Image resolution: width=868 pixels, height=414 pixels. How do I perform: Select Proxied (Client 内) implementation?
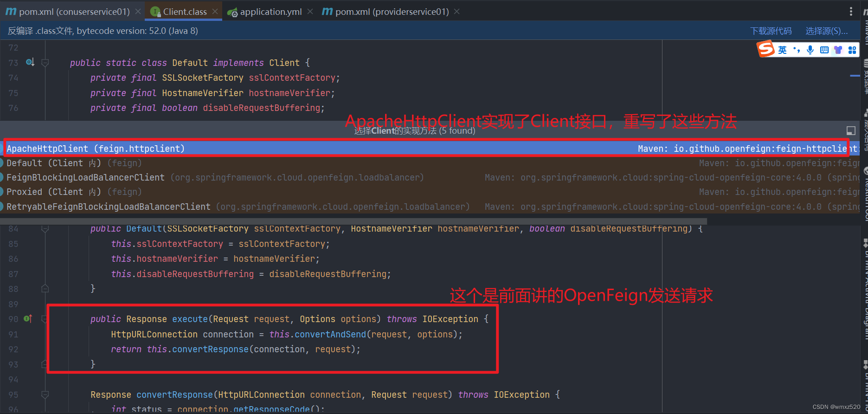point(429,192)
